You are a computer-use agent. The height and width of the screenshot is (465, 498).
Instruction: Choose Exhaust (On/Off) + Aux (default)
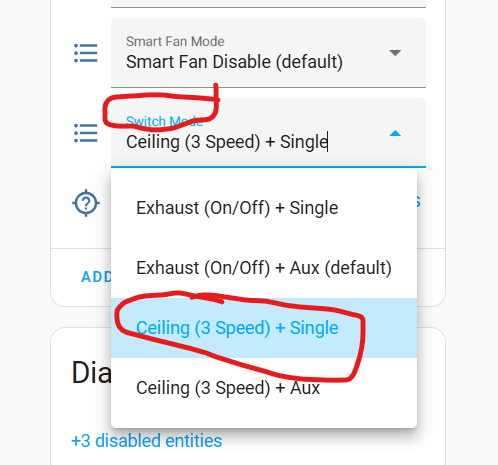click(x=264, y=268)
